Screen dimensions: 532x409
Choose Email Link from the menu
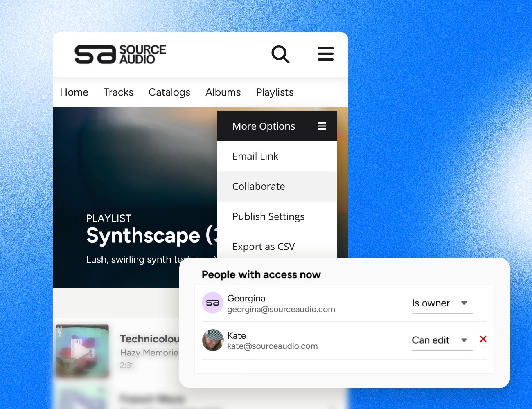[x=277, y=156]
